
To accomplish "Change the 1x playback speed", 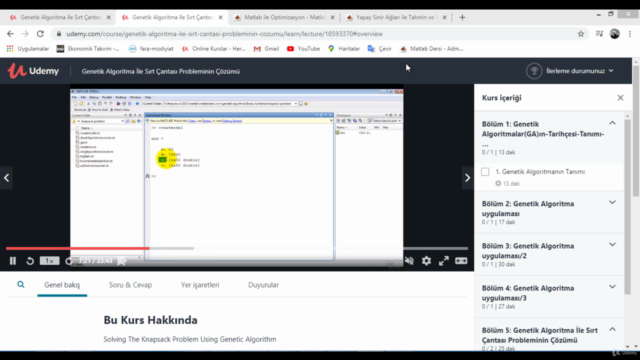I will pos(49,261).
